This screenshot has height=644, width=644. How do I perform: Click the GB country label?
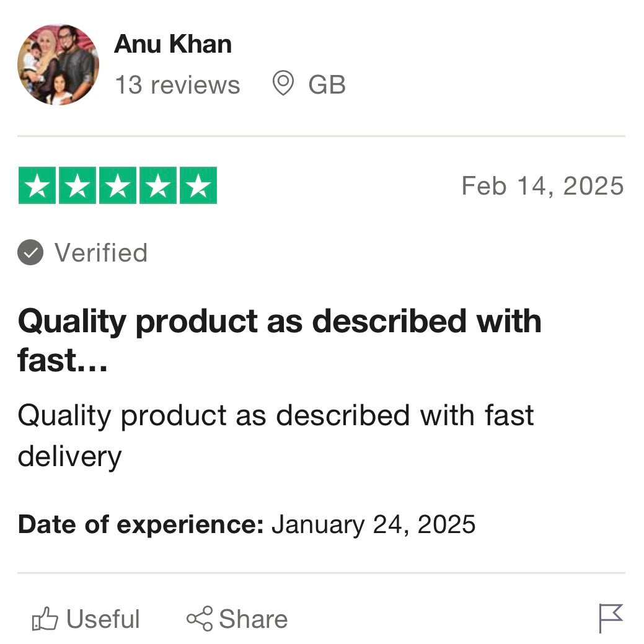tap(327, 85)
